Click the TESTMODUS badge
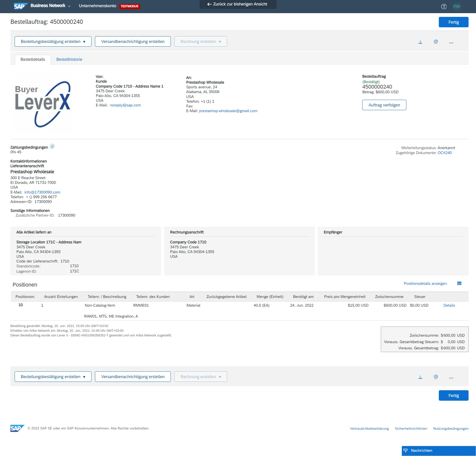The image size is (476, 456). 129,6
